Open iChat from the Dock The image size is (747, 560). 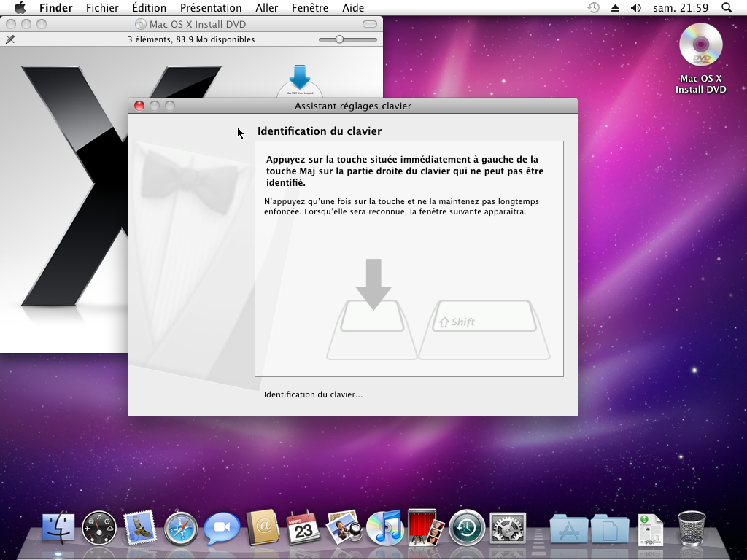[222, 529]
